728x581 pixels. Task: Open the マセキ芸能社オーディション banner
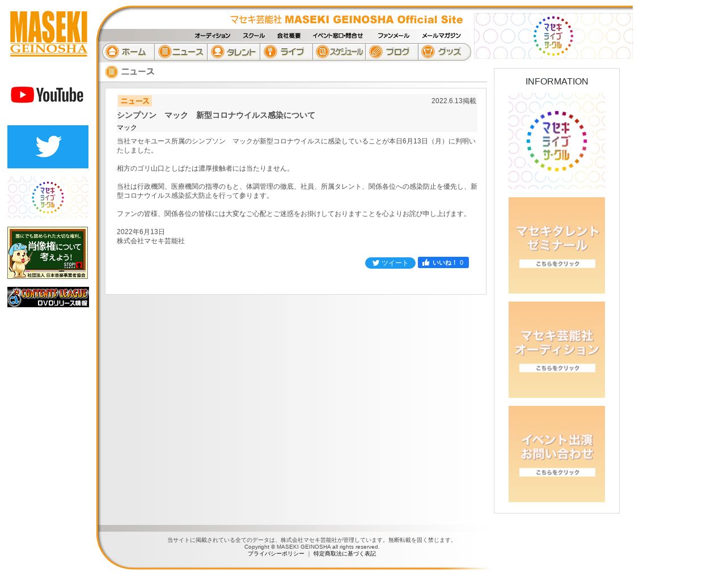pyautogui.click(x=557, y=350)
